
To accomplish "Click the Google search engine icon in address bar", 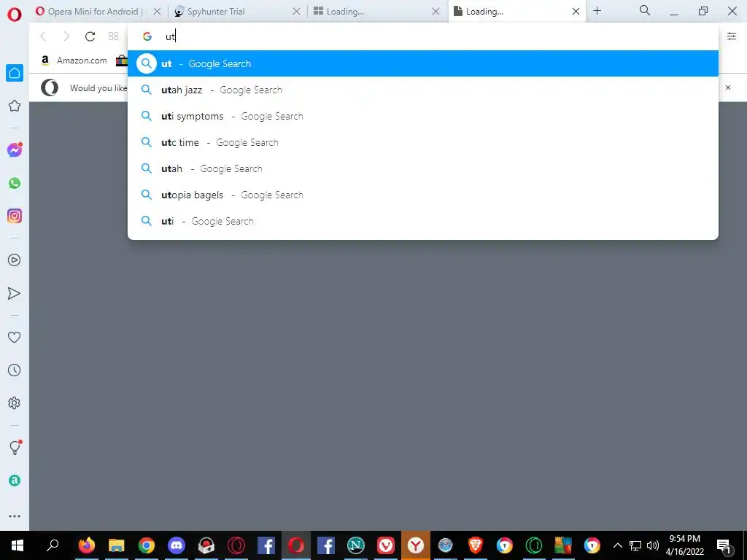I will 147,36.
